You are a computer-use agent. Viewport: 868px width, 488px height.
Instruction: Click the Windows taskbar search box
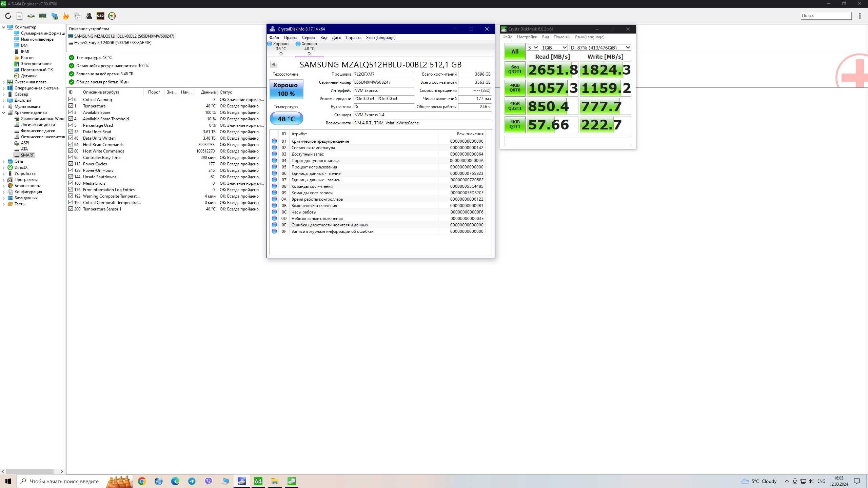click(x=75, y=481)
